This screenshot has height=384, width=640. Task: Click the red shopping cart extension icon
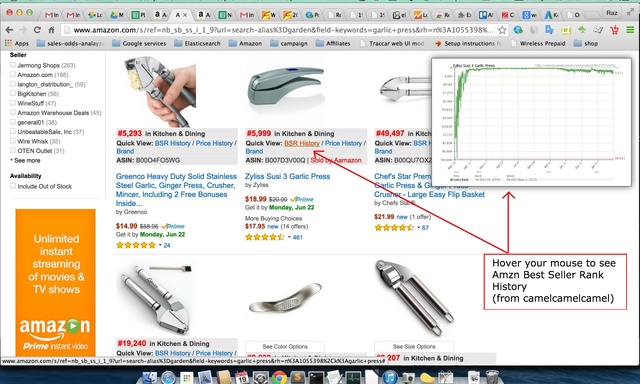614,30
